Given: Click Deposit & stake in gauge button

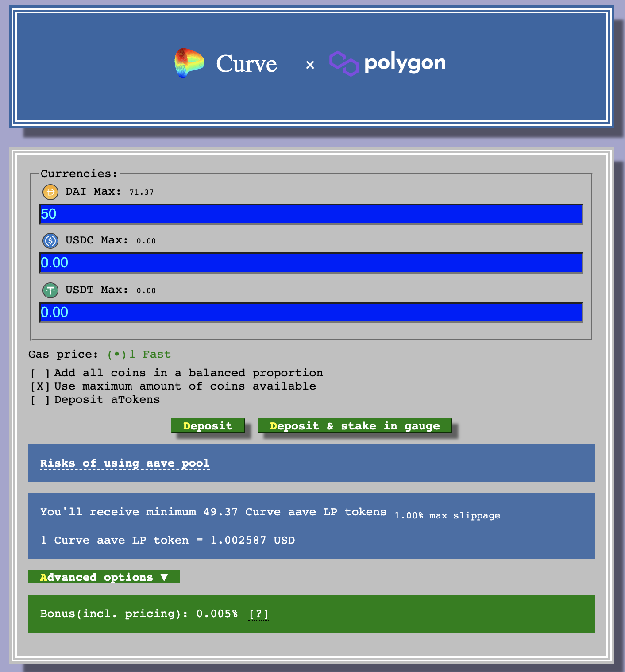Looking at the screenshot, I should pyautogui.click(x=355, y=425).
